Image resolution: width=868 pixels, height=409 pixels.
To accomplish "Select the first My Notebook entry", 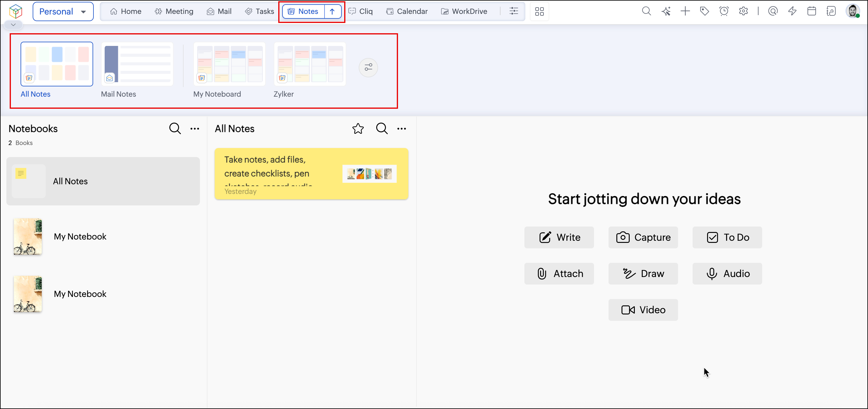I will pyautogui.click(x=80, y=237).
